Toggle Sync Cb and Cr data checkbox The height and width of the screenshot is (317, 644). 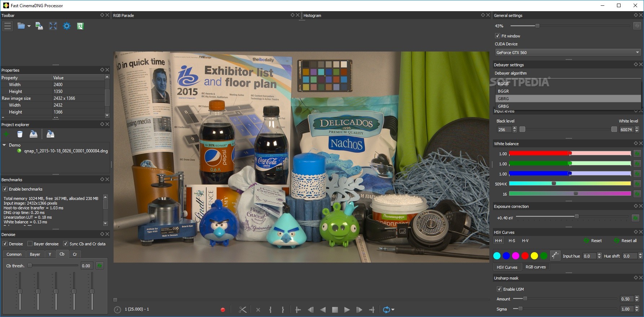pos(66,244)
